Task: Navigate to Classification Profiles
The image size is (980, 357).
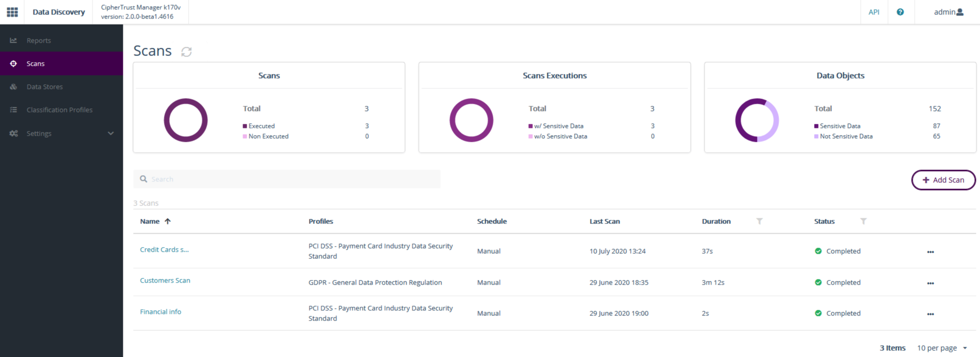Action: point(60,110)
